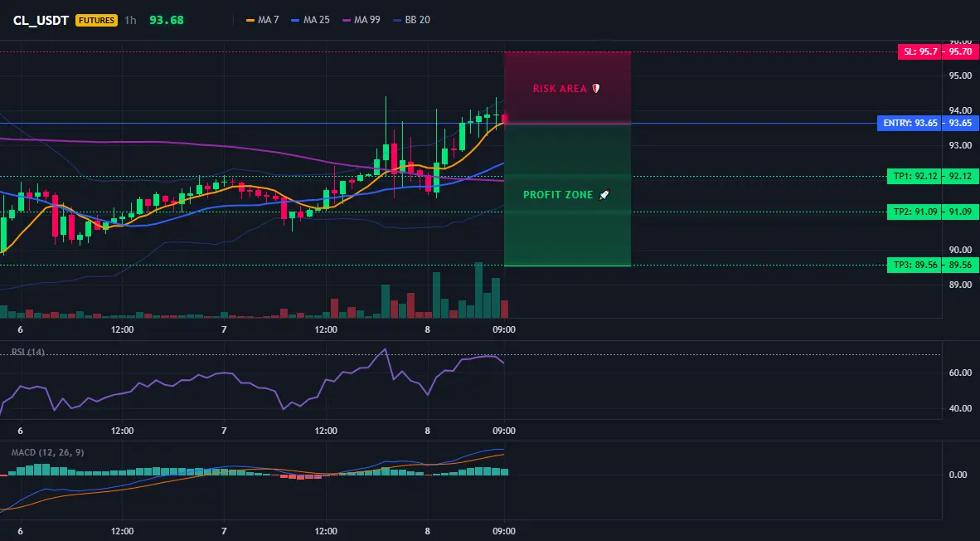Screen dimensions: 980x541
Task: Toggle the BB 20 legend entry
Action: tap(411, 20)
